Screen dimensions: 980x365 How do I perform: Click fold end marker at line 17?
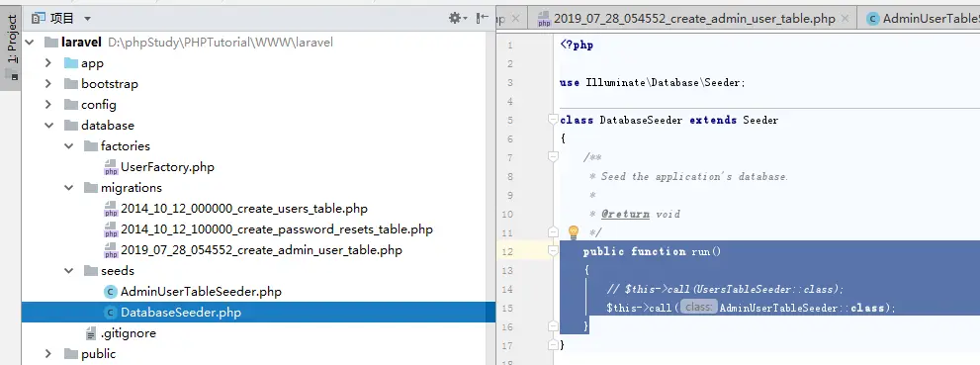point(552,344)
